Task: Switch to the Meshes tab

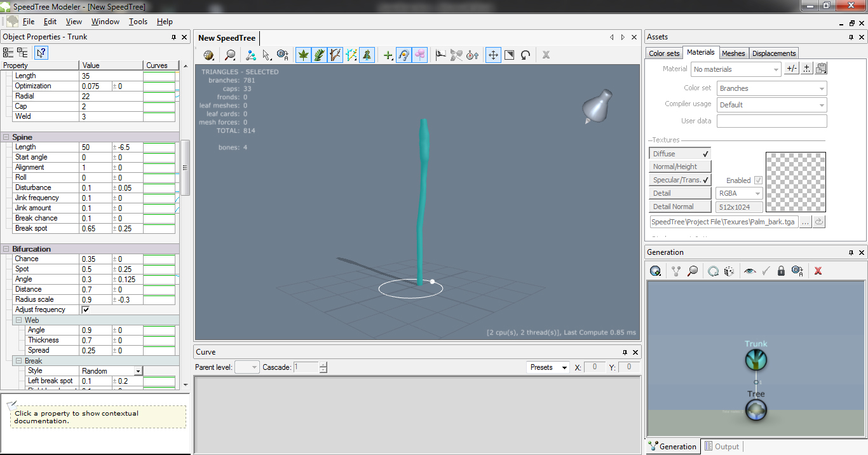Action: tap(733, 53)
